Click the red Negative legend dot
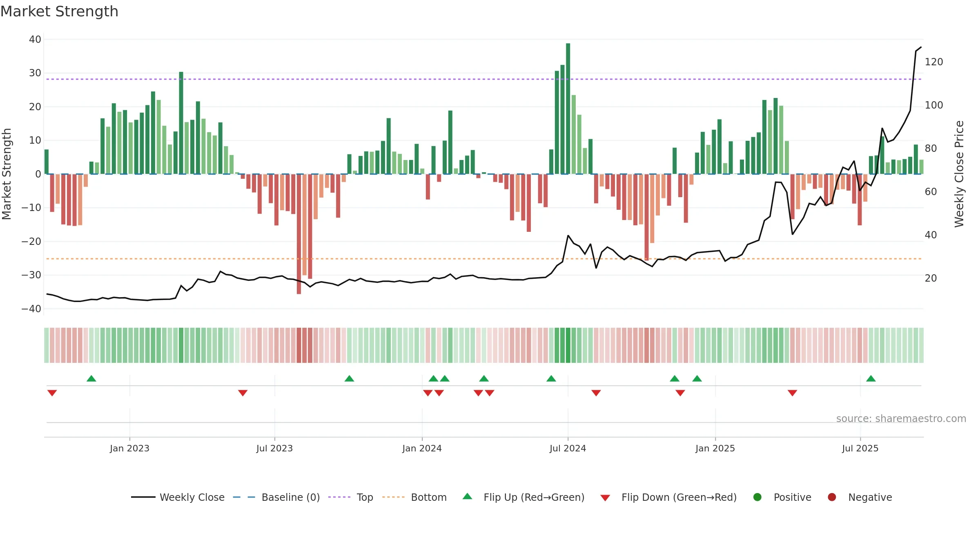The width and height of the screenshot is (980, 551). pos(832,497)
